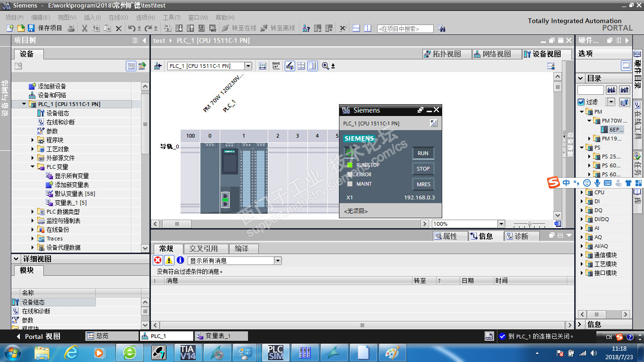
Task: Click the hardware catalog search field
Action: pyautogui.click(x=591, y=90)
